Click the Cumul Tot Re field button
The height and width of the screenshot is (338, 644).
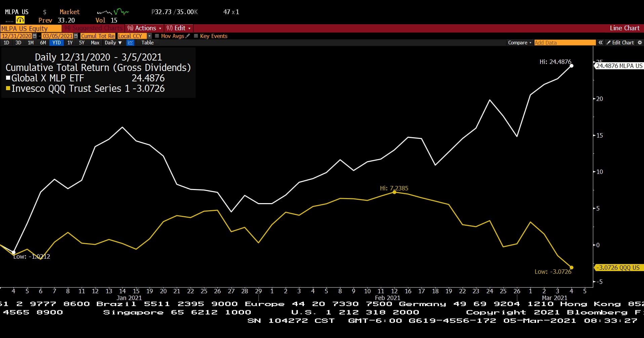tap(98, 36)
